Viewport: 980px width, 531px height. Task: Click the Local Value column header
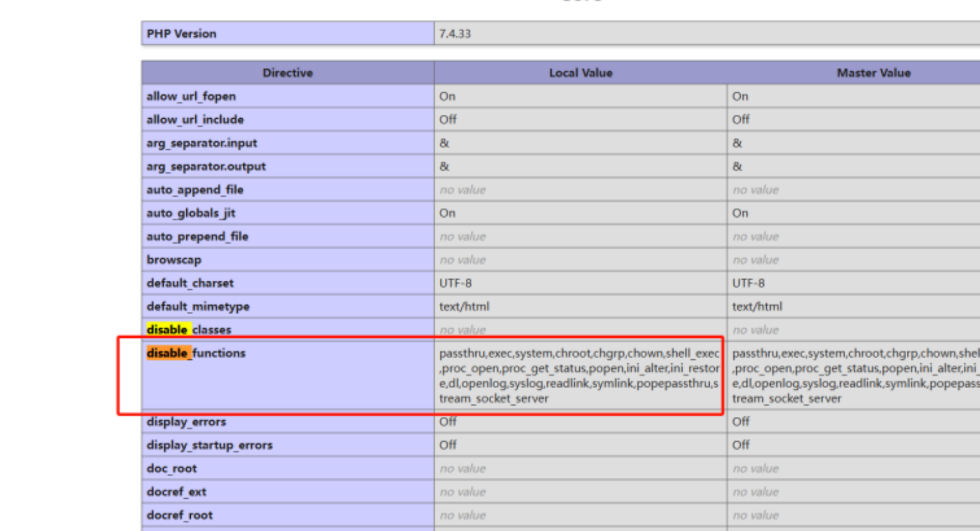[x=581, y=73]
